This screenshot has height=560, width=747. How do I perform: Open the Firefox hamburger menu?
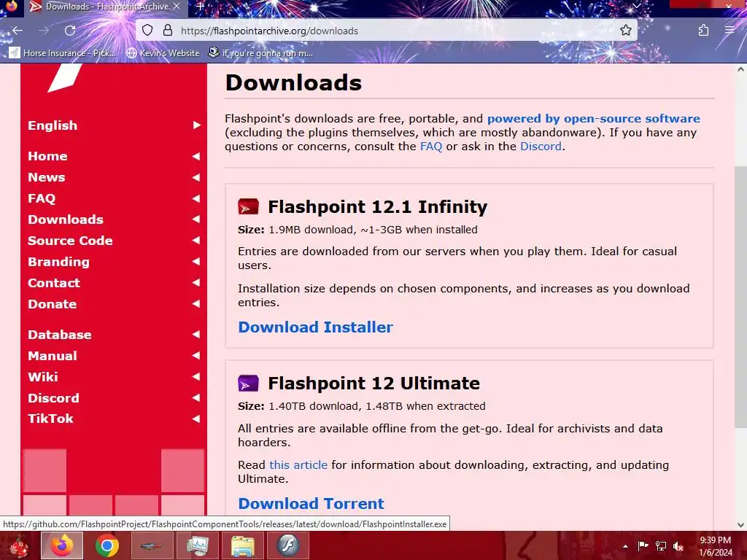click(x=729, y=31)
